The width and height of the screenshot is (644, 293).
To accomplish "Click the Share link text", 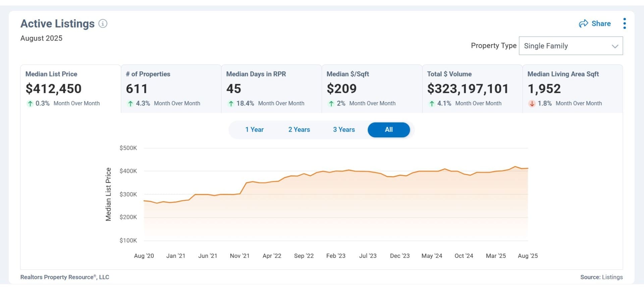I will 601,23.
